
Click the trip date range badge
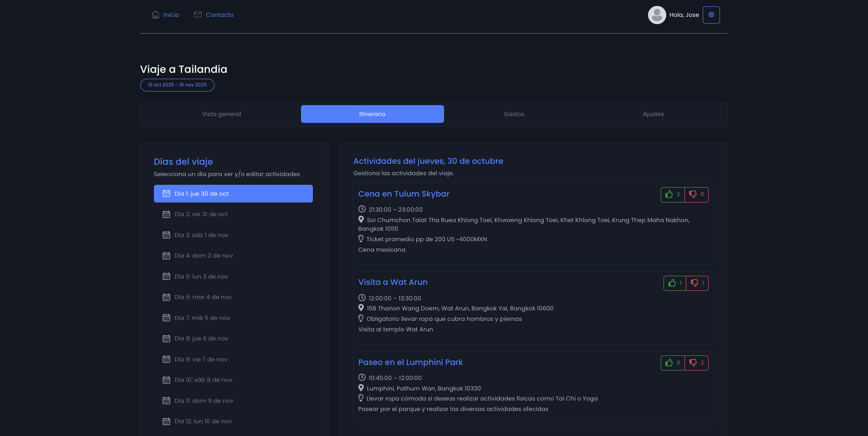(177, 85)
